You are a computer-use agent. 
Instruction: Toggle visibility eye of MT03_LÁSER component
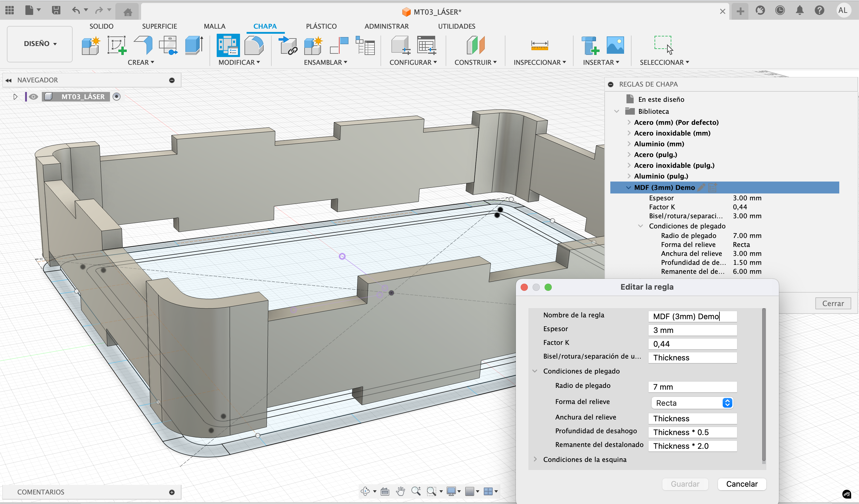coord(33,97)
